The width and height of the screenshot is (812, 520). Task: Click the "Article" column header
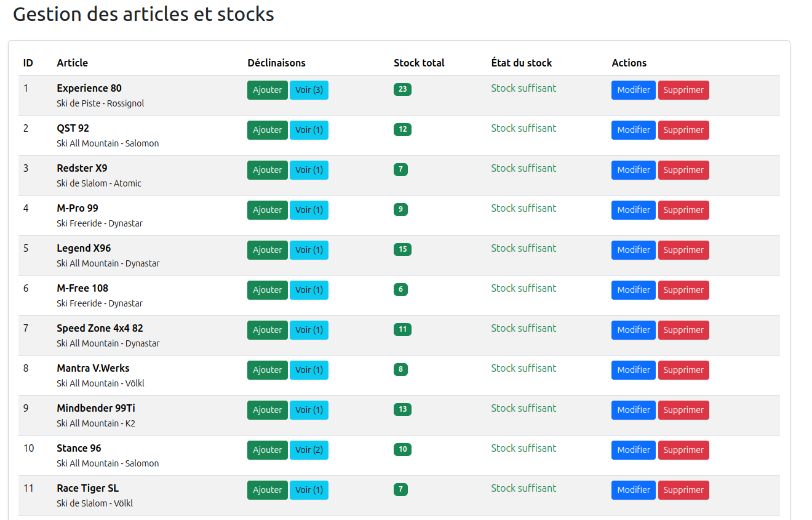point(72,63)
